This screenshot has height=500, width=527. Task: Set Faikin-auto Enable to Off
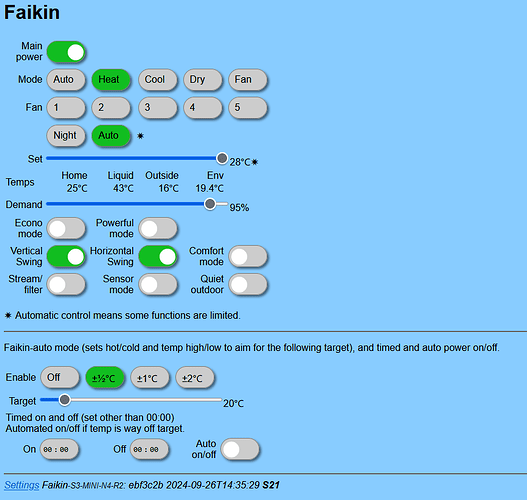pos(60,377)
